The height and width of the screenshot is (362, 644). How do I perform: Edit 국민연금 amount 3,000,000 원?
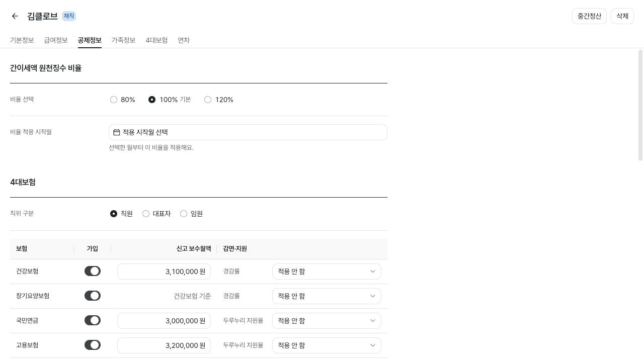[x=164, y=321]
